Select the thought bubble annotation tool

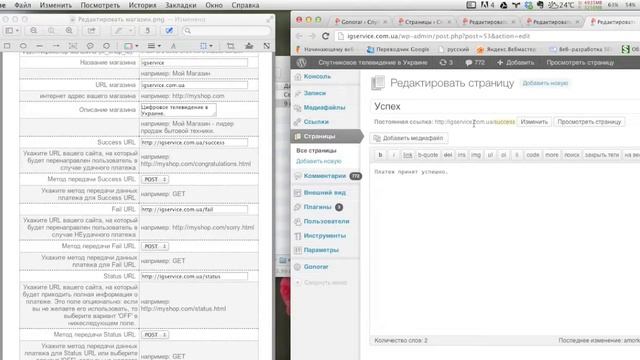pos(107,46)
